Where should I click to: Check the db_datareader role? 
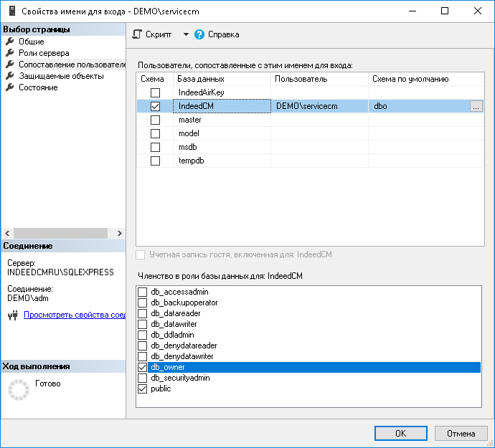tap(142, 313)
